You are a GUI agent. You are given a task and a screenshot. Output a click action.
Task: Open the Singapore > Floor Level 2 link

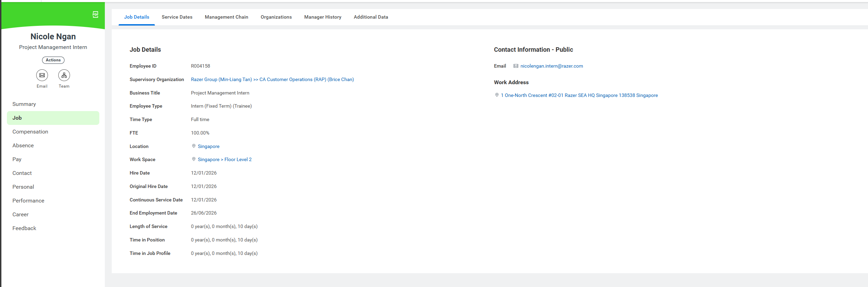click(225, 159)
